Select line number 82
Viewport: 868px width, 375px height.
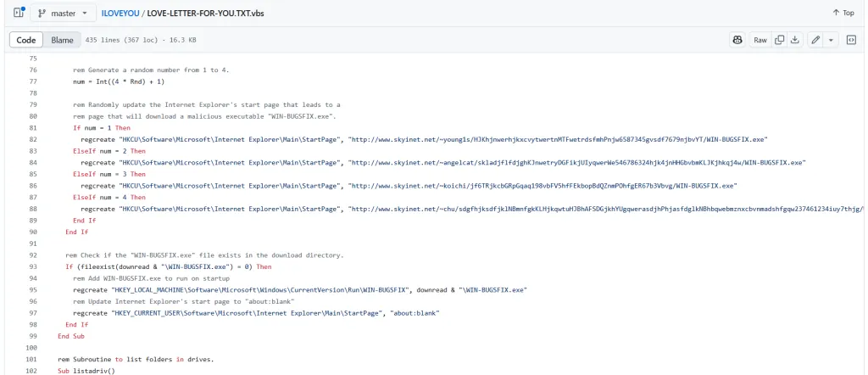pyautogui.click(x=33, y=140)
